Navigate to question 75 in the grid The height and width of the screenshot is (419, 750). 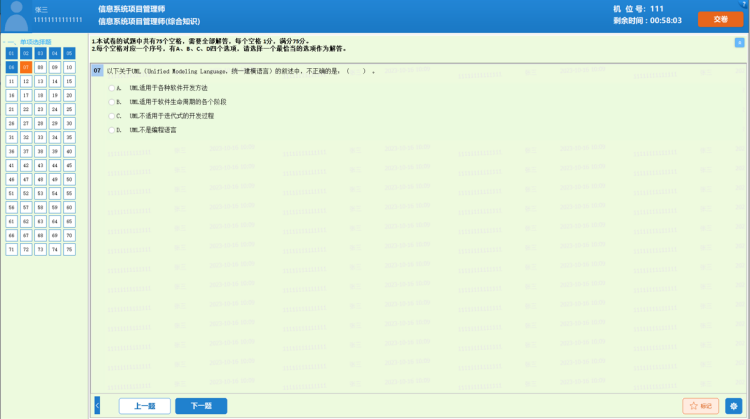tap(69, 249)
